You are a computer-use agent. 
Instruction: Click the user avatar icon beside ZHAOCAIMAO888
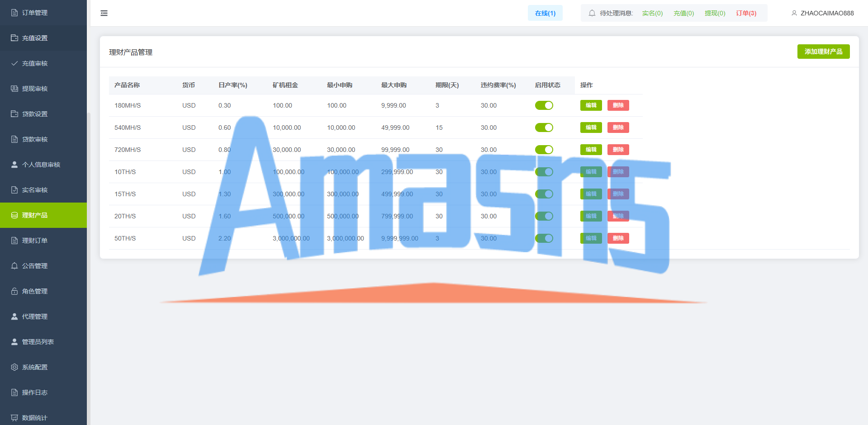794,13
